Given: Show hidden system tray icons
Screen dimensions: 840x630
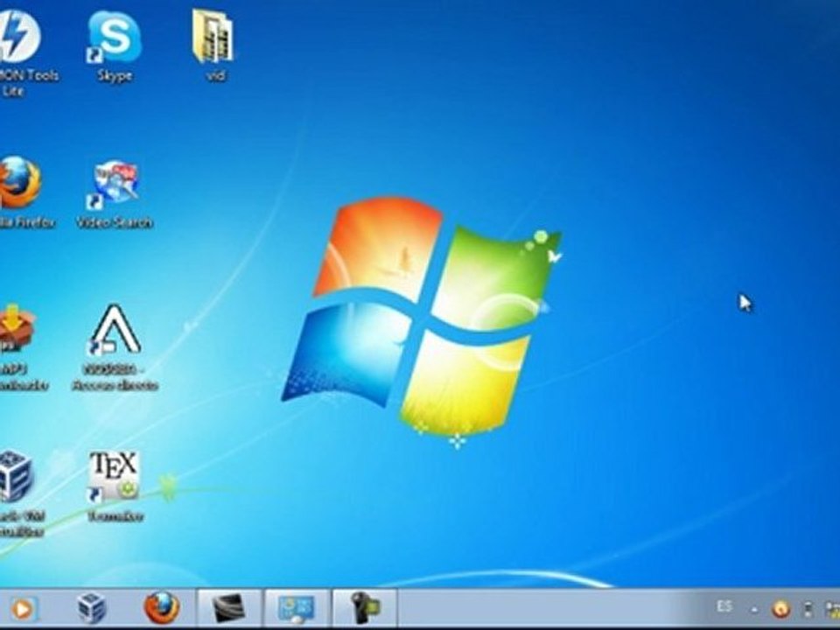Looking at the screenshot, I should click(x=754, y=610).
